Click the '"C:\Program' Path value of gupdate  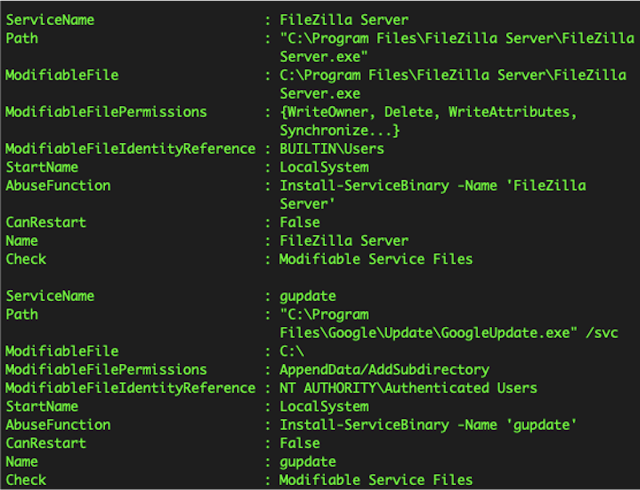(x=324, y=314)
